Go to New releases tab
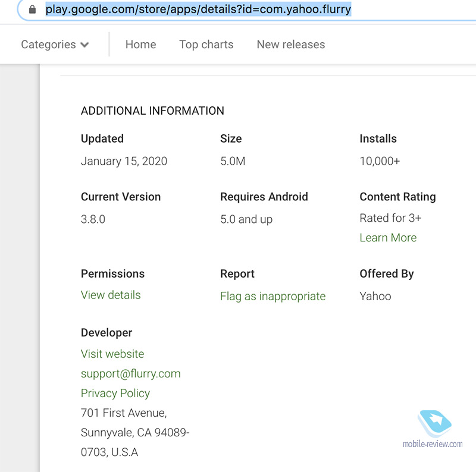The width and height of the screenshot is (476, 472). click(291, 45)
